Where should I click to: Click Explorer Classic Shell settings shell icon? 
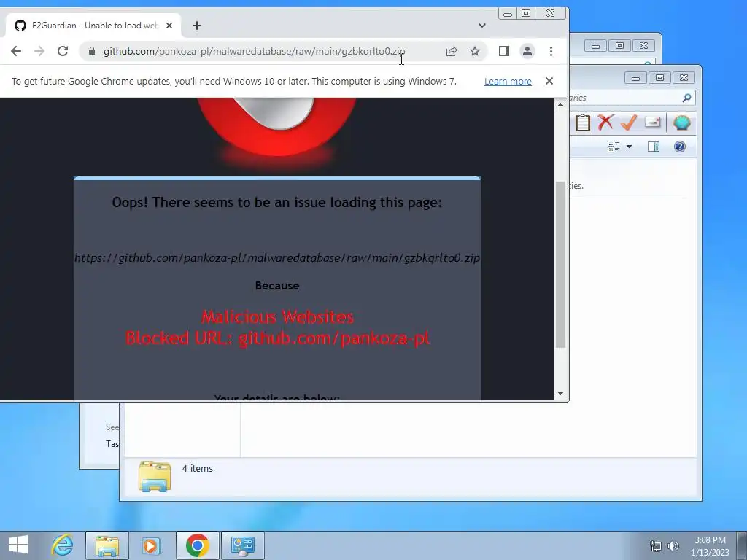tap(682, 122)
